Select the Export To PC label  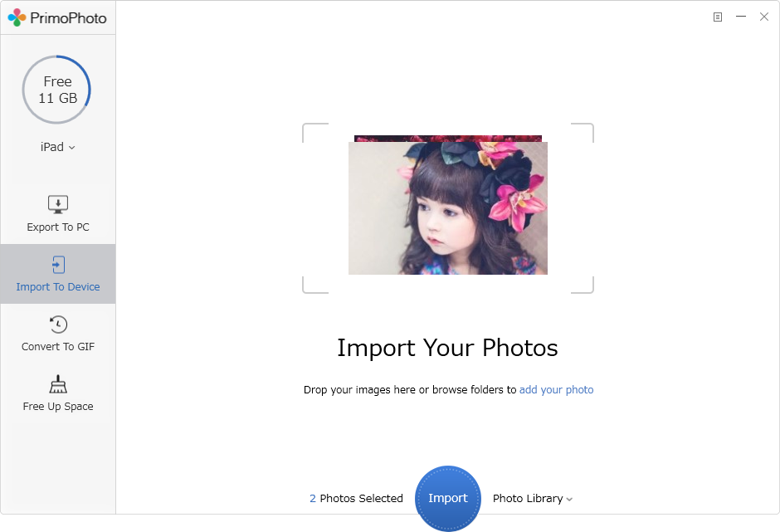point(58,227)
